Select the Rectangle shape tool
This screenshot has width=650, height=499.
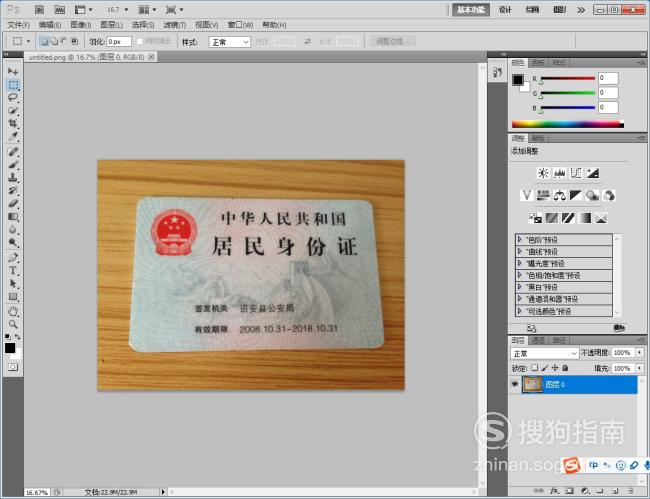pyautogui.click(x=13, y=296)
